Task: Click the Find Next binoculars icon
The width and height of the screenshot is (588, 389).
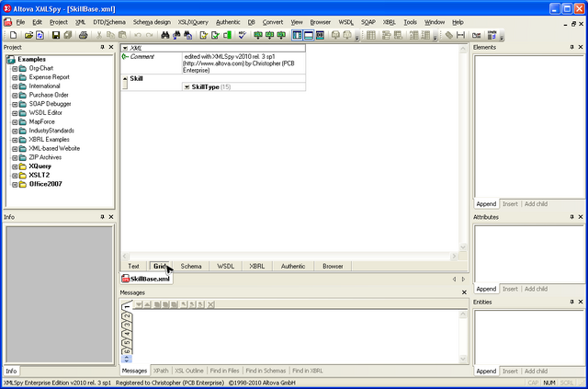Action: pos(176,35)
